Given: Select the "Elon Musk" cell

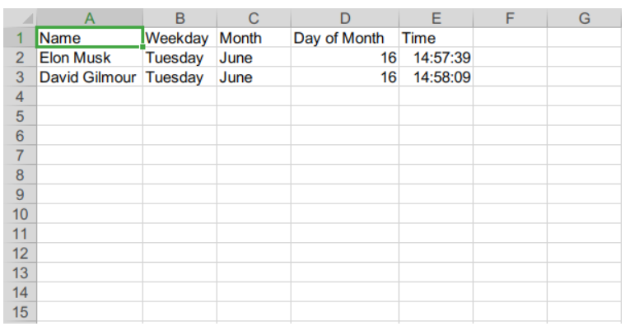Looking at the screenshot, I should [90, 58].
